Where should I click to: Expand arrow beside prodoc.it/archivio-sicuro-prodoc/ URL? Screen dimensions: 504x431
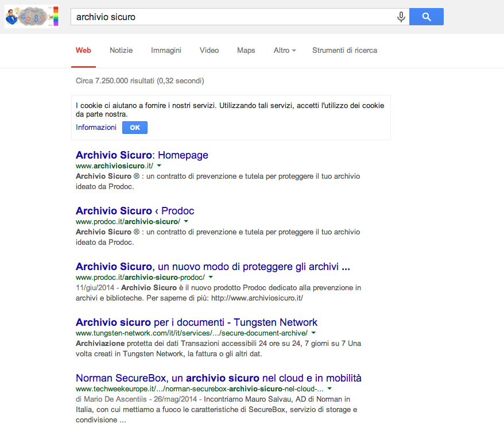211,277
